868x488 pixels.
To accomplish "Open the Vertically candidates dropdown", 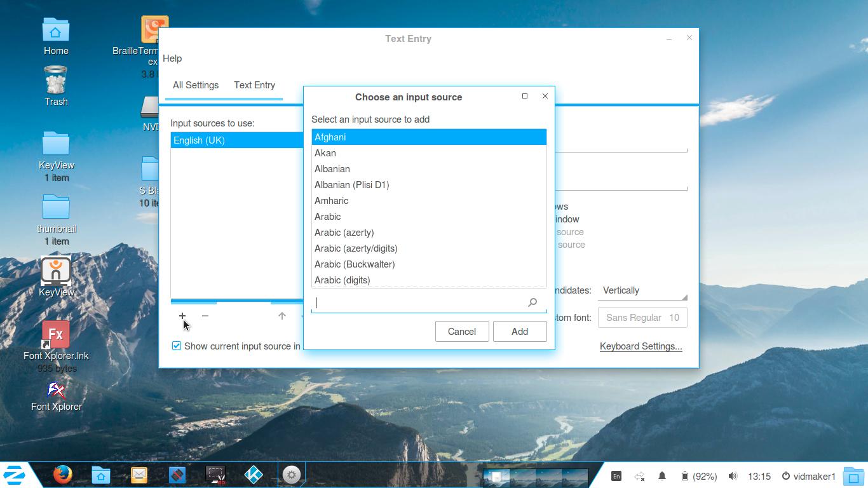I will pyautogui.click(x=643, y=290).
